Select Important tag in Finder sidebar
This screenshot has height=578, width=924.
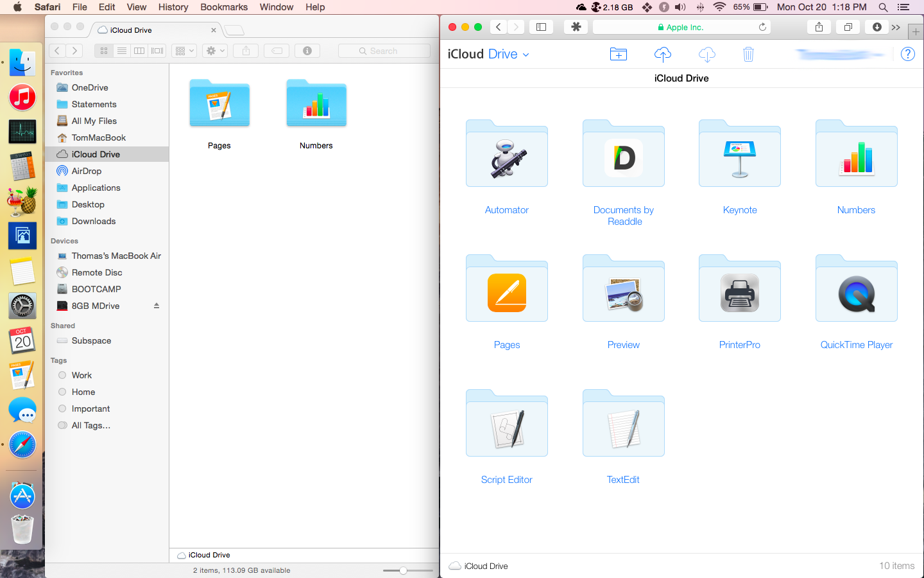tap(90, 408)
